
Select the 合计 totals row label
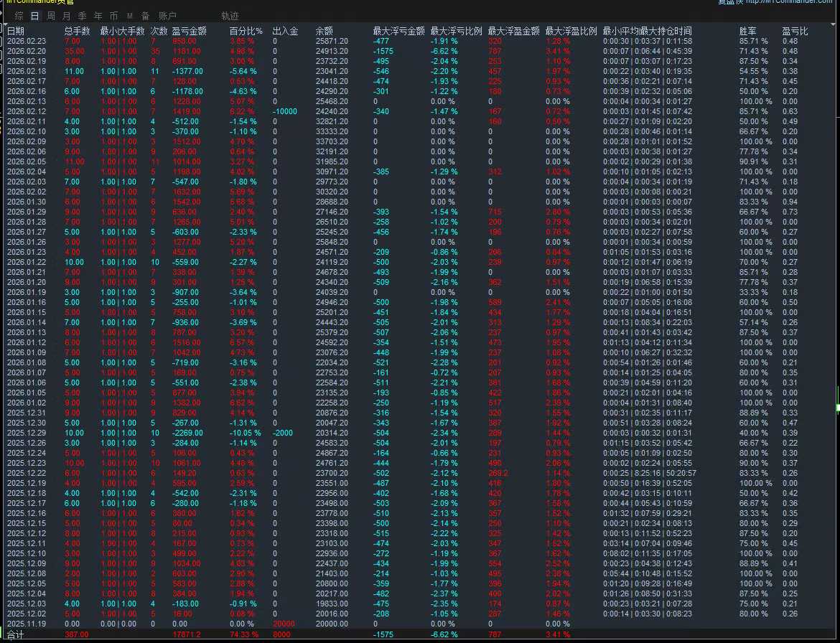[x=15, y=635]
